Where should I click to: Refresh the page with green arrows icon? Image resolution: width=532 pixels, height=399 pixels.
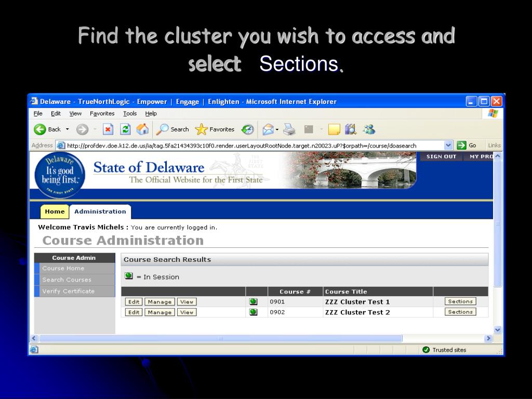click(125, 129)
